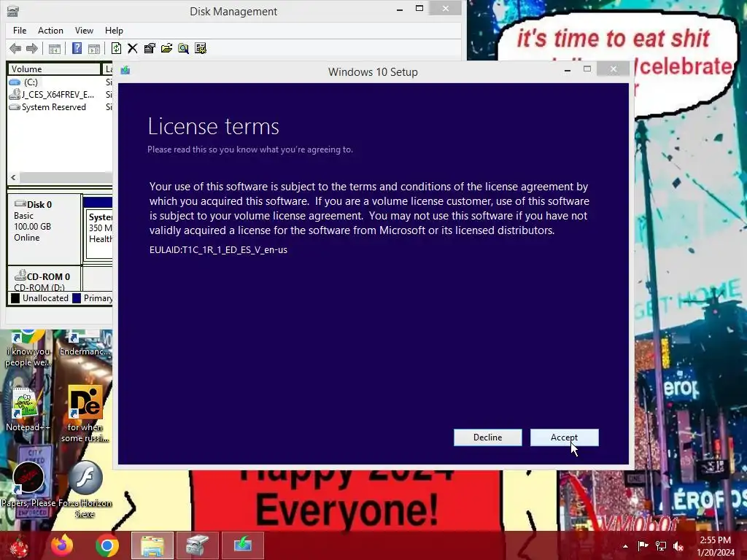Image resolution: width=747 pixels, height=560 pixels.
Task: Open the Forza Horizon 5.exe Flash icon
Action: 85,489
